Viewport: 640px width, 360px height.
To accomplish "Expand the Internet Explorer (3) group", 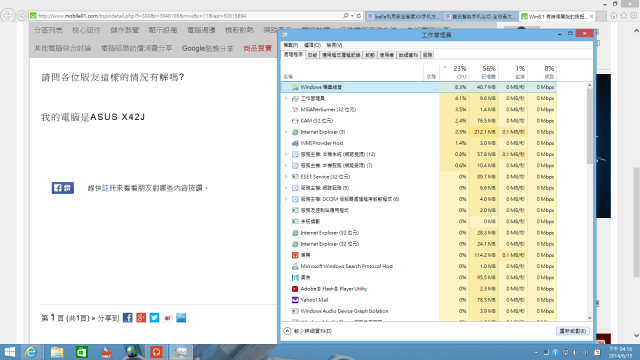I will tap(286, 132).
